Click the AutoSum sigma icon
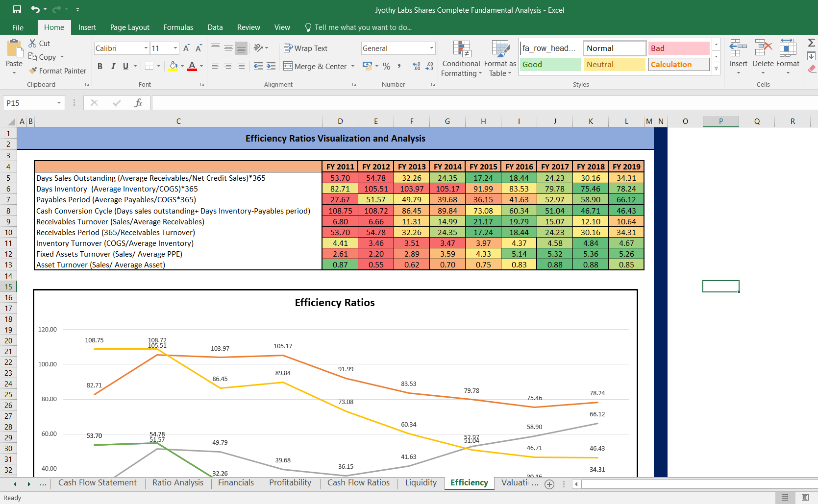The width and height of the screenshot is (818, 504). pos(811,43)
